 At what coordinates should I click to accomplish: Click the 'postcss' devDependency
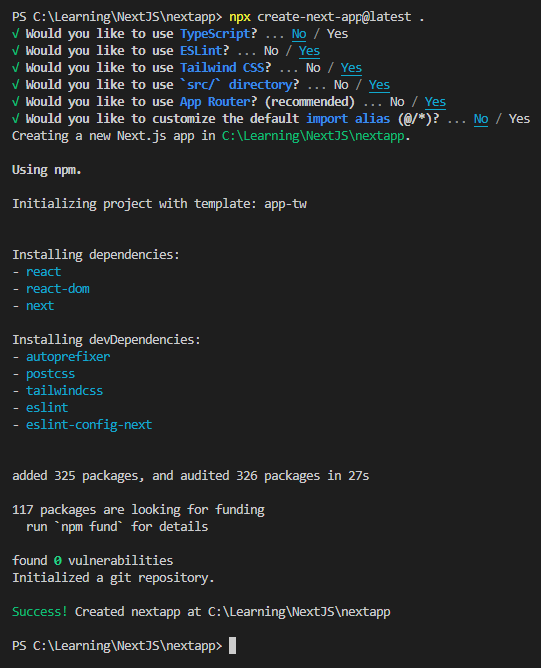coord(50,374)
